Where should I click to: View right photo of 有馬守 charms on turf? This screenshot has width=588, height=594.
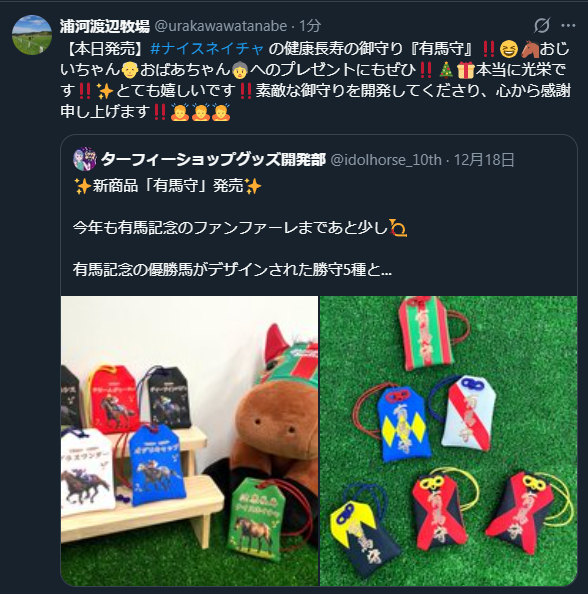[448, 441]
